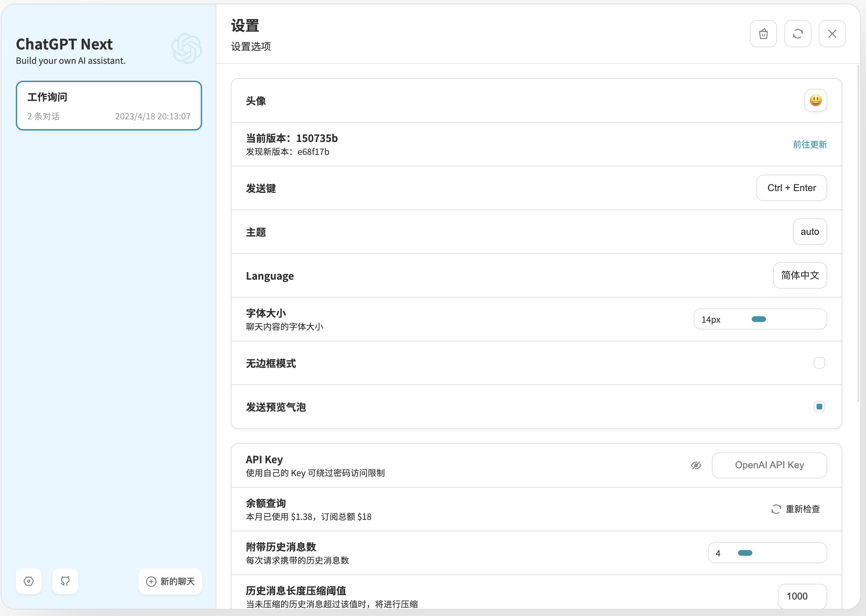Select the 工作询问 chat session
Image resolution: width=866 pixels, height=616 pixels.
[109, 105]
